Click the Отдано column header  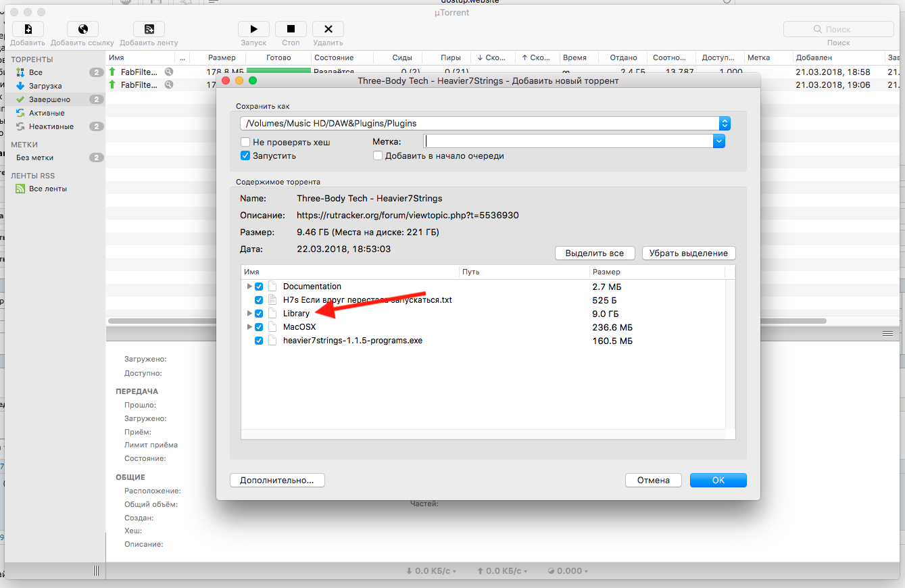pos(622,58)
